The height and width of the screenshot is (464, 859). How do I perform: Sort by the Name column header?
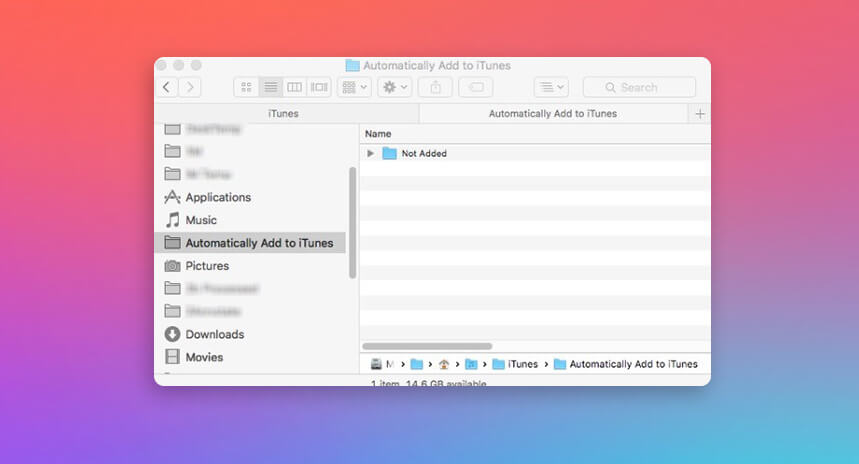pos(378,134)
